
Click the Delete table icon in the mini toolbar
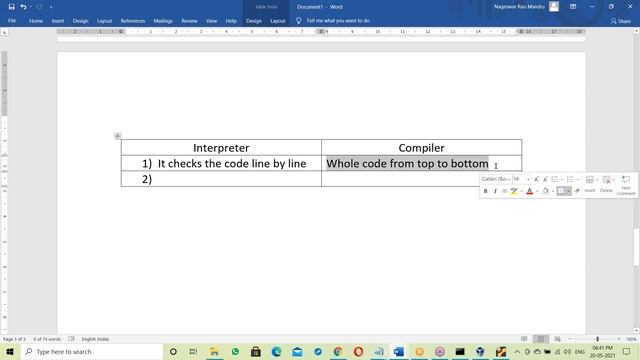click(x=606, y=184)
